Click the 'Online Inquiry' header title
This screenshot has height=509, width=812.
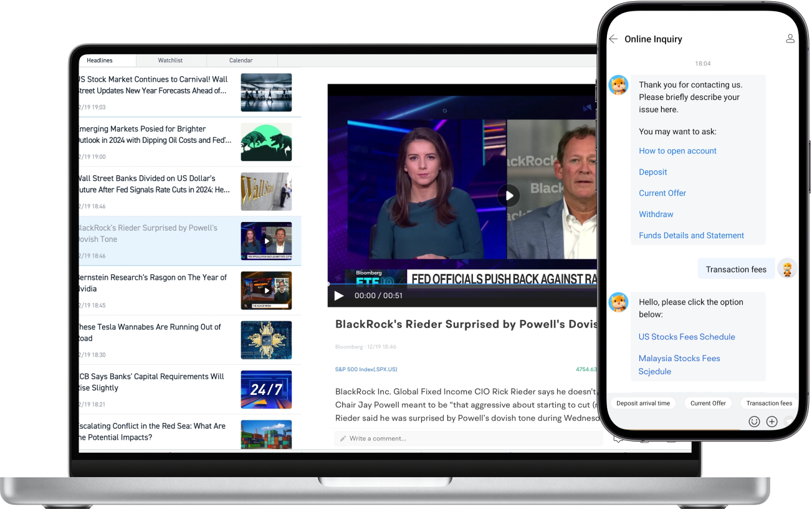click(x=653, y=39)
